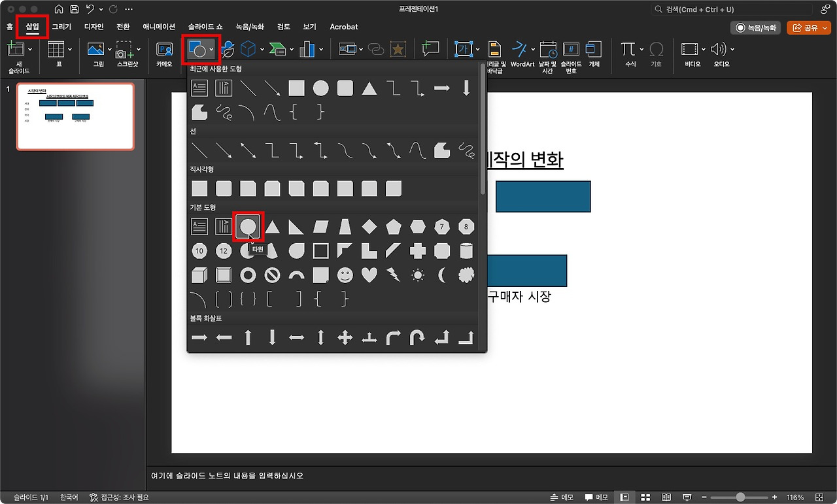
Task: Switch to the 애니메이션 tab
Action: [x=159, y=27]
